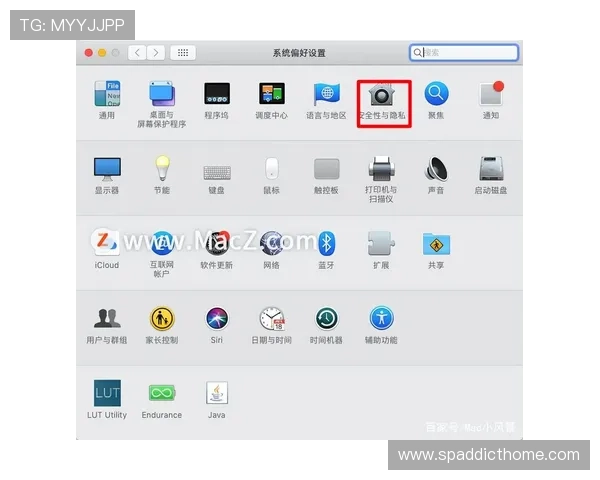Open 语言与地区 preferences

tap(326, 95)
